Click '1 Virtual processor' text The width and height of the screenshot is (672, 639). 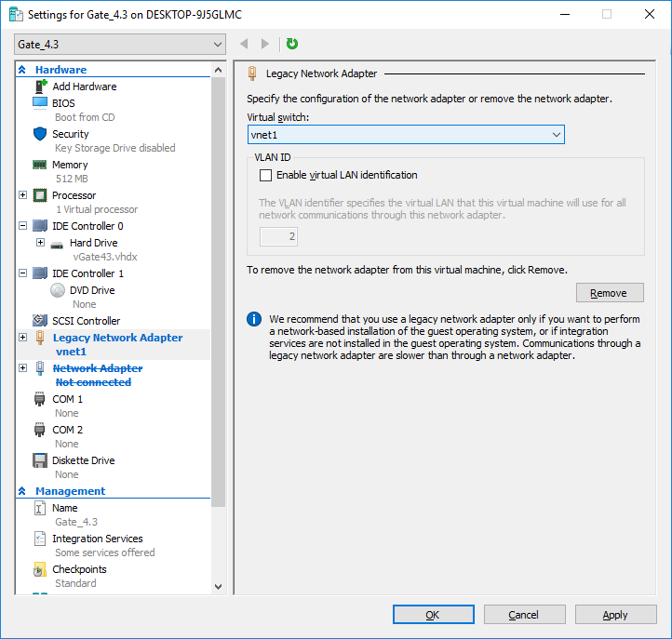pos(97,209)
